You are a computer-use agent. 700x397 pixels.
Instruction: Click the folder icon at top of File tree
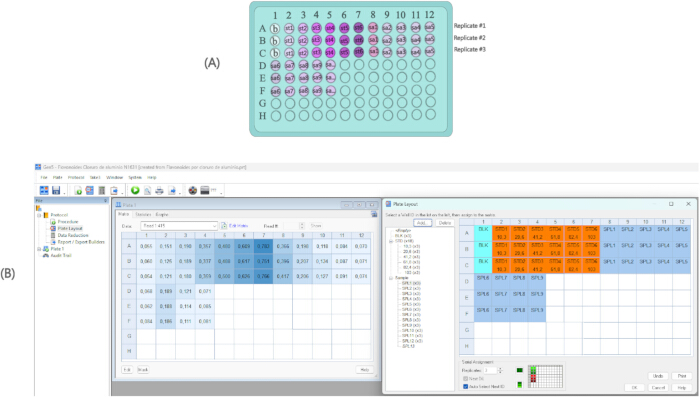pos(39,208)
